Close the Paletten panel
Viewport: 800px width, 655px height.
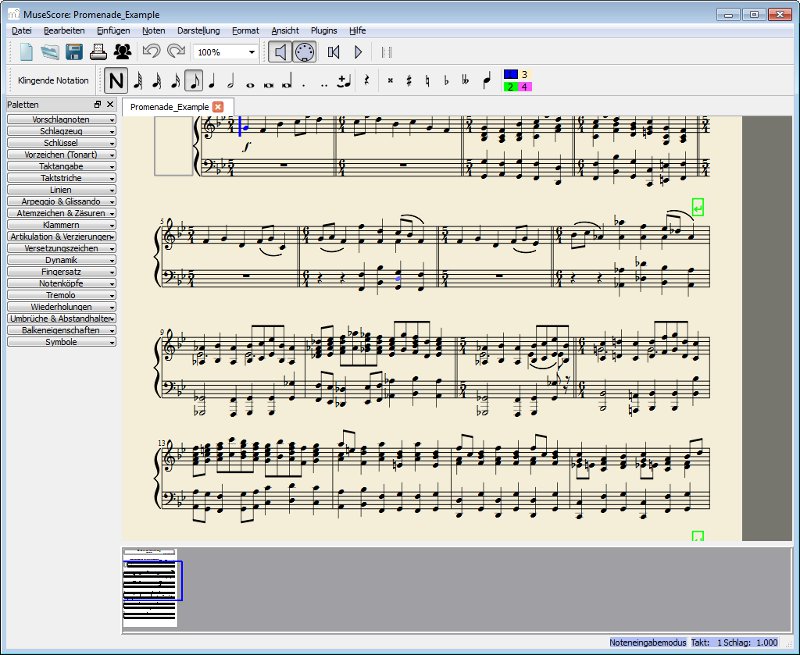tap(110, 105)
